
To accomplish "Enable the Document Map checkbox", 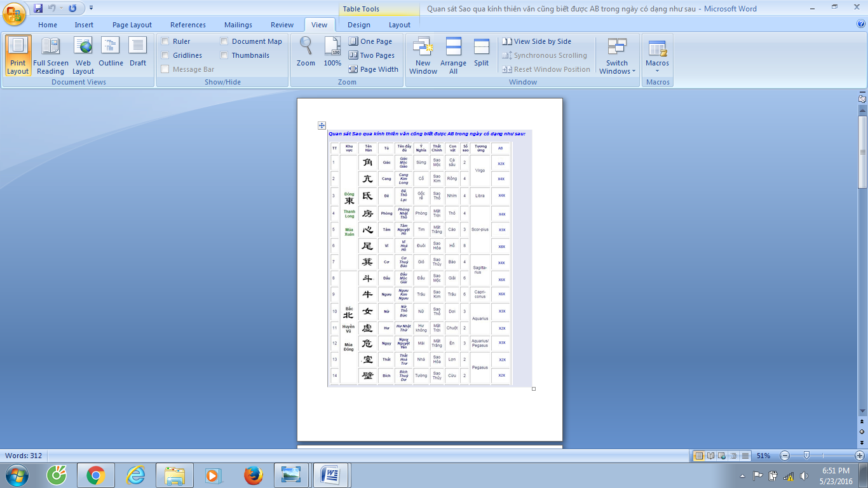I will pos(224,41).
